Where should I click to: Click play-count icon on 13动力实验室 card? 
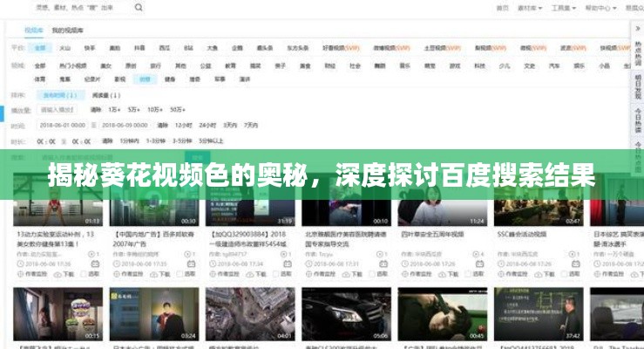pos(92,254)
